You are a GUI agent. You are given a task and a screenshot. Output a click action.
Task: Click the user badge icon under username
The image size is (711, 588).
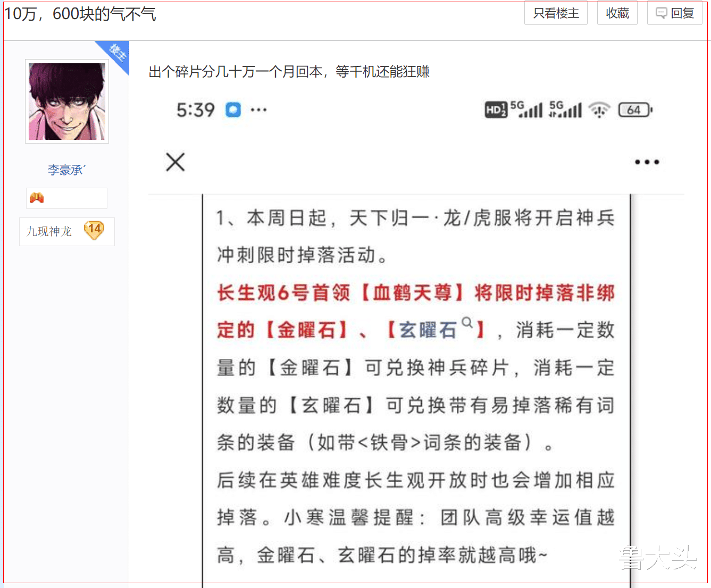click(37, 198)
